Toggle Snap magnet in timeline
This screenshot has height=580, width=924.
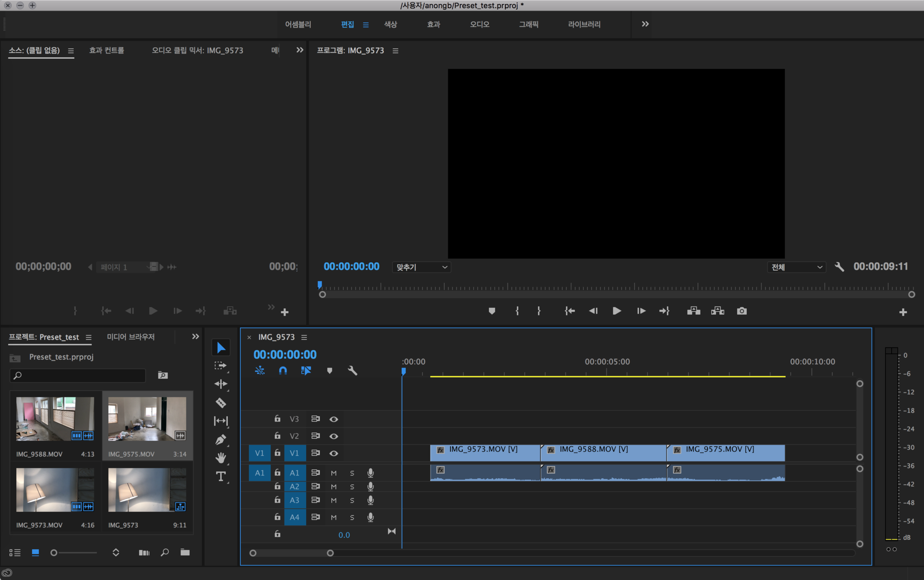(x=283, y=370)
